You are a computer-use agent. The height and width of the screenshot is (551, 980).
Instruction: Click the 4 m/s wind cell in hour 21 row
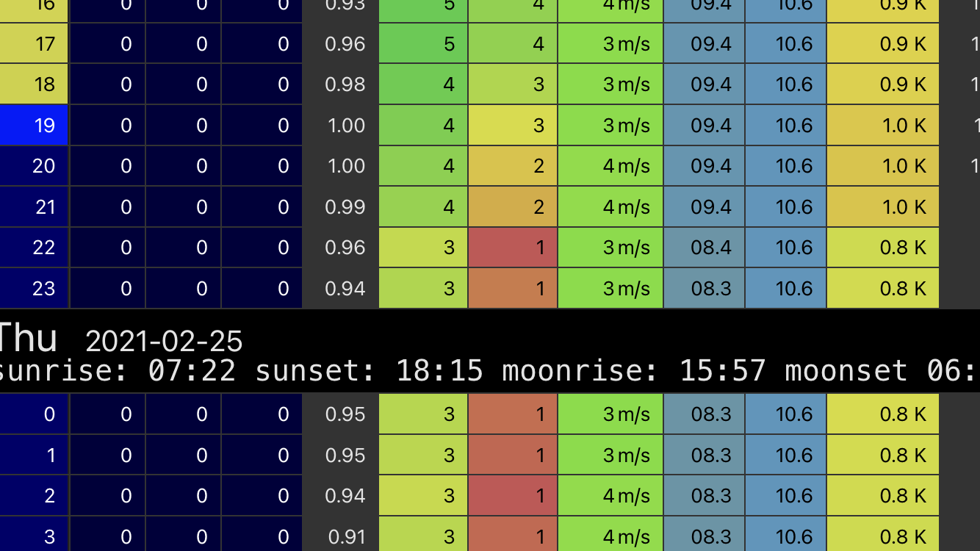coord(610,207)
